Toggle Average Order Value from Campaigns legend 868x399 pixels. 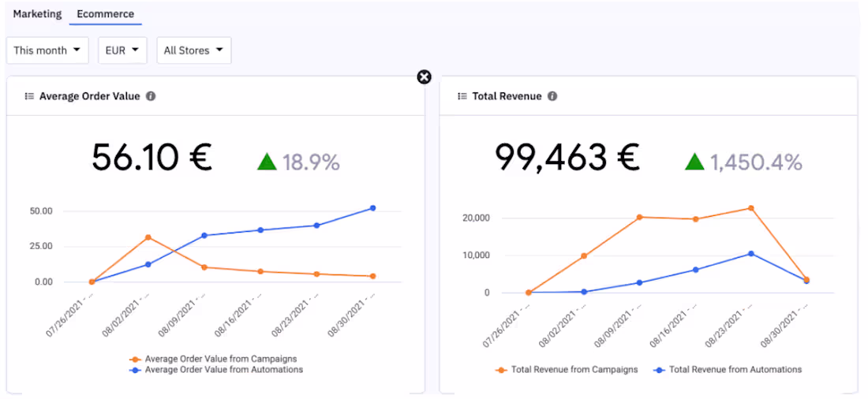pos(213,359)
